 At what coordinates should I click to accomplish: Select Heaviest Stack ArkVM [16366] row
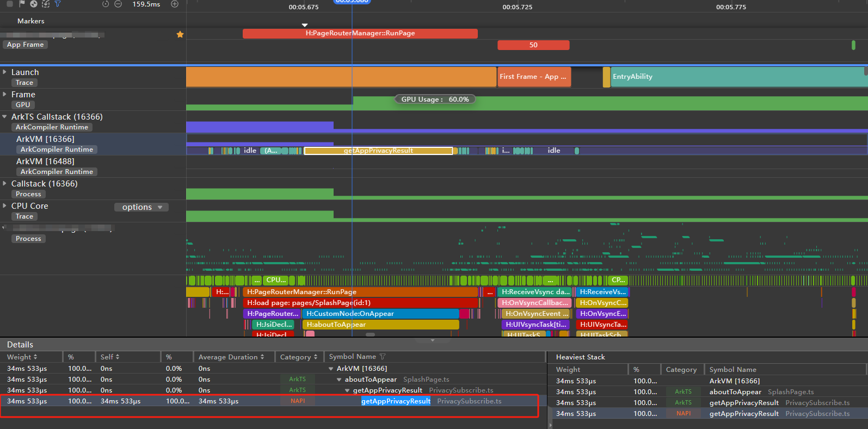coord(709,381)
